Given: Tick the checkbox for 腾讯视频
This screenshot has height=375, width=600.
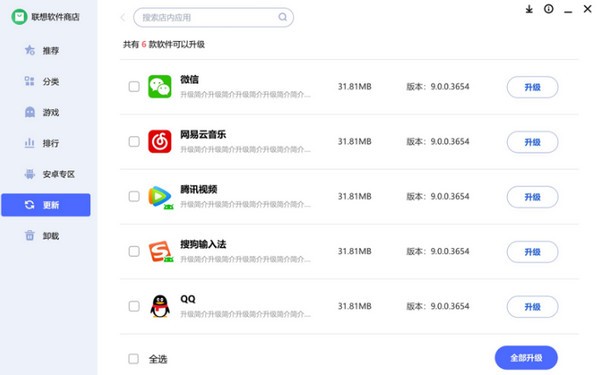Looking at the screenshot, I should click(x=134, y=196).
